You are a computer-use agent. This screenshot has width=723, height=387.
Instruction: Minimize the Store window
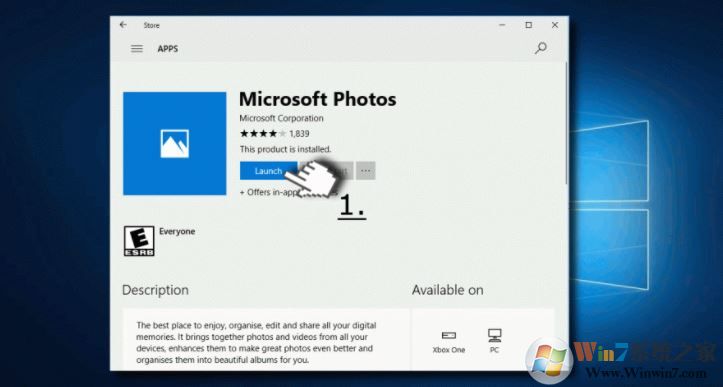point(503,25)
